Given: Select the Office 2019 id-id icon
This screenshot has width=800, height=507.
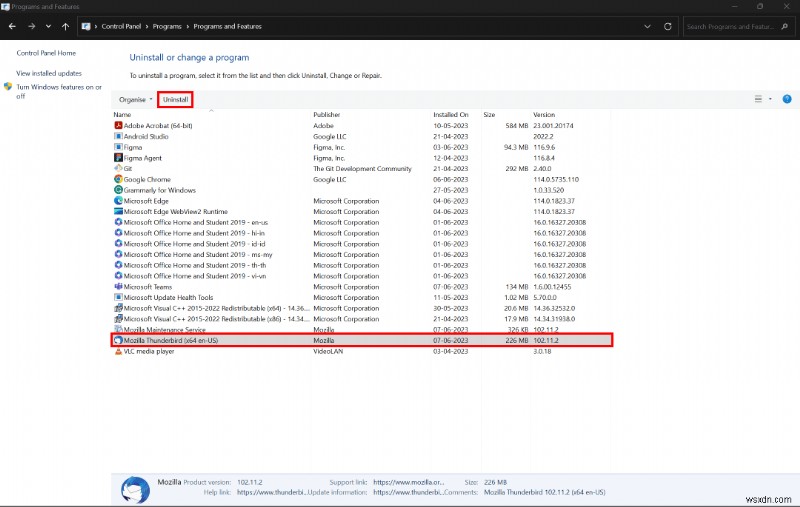Looking at the screenshot, I should pyautogui.click(x=118, y=243).
